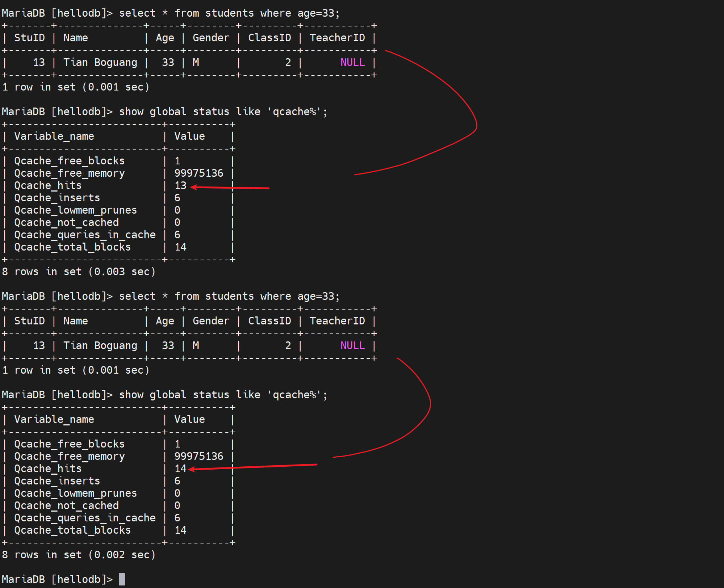Click the blinking terminal cursor block
The image size is (724, 588).
(122, 579)
